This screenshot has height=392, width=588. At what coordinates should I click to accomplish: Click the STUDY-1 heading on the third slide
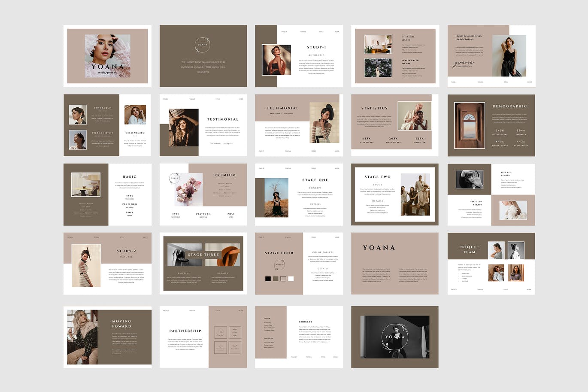click(316, 47)
